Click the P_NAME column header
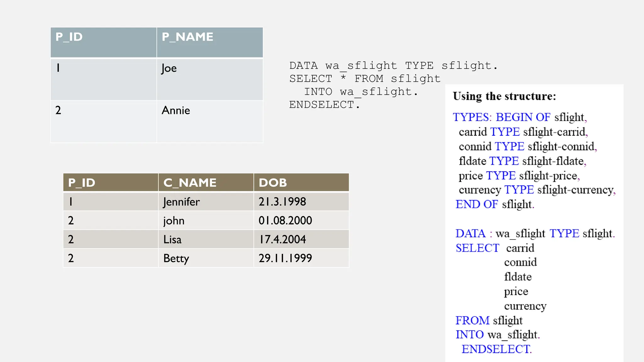Image resolution: width=644 pixels, height=362 pixels. point(210,42)
